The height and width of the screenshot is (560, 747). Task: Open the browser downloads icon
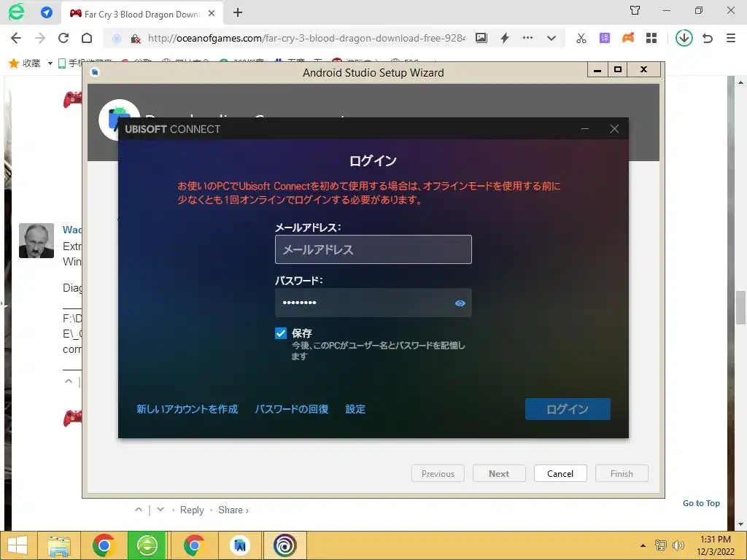click(684, 38)
